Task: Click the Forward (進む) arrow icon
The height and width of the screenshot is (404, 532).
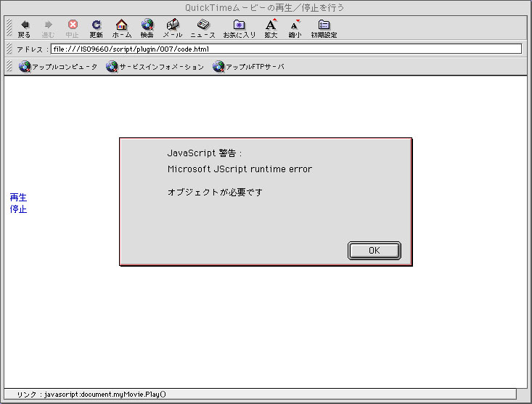Action: coord(48,25)
